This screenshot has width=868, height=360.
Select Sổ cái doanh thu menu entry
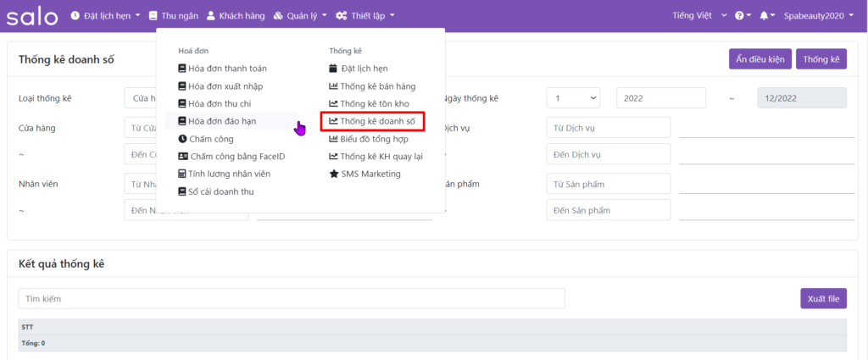(x=216, y=191)
